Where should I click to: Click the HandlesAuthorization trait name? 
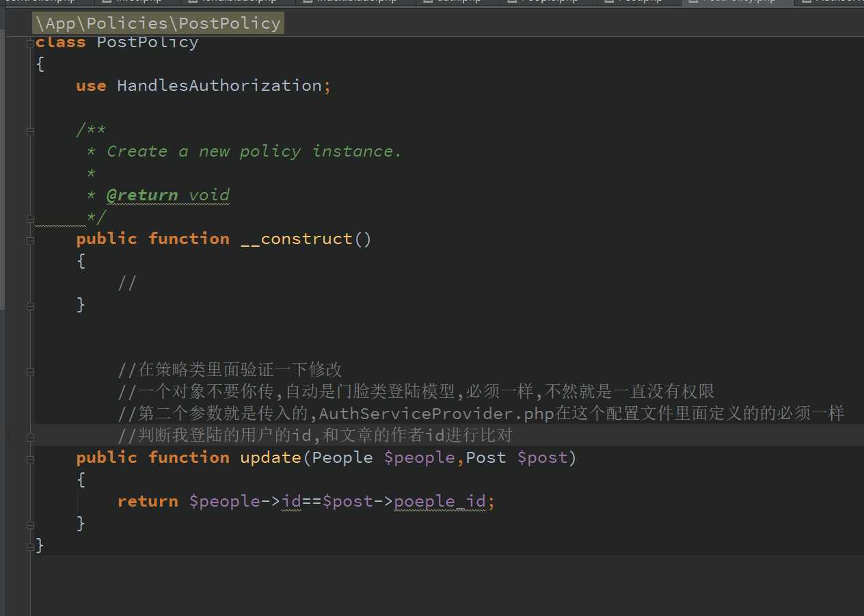pos(219,85)
